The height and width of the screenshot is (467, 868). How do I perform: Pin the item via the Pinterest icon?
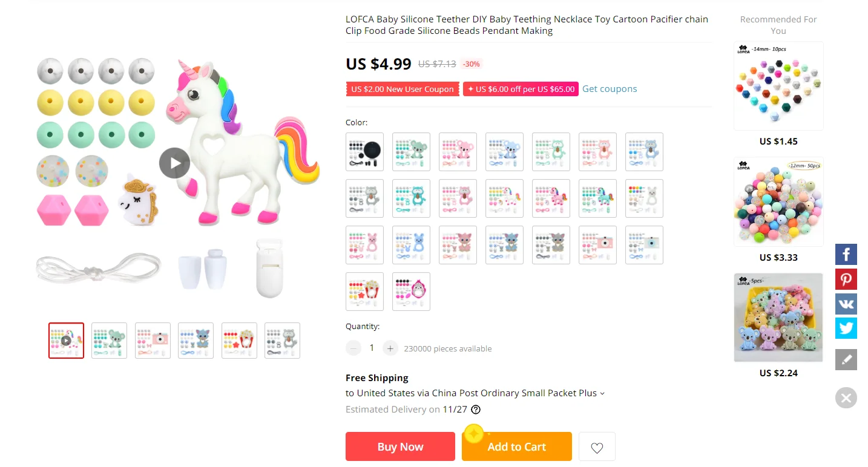[x=846, y=279]
